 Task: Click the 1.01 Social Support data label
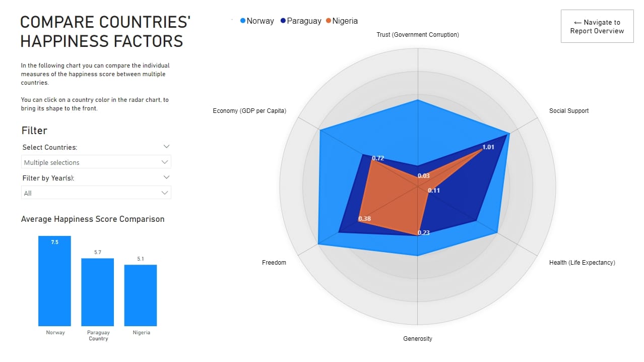(x=488, y=147)
